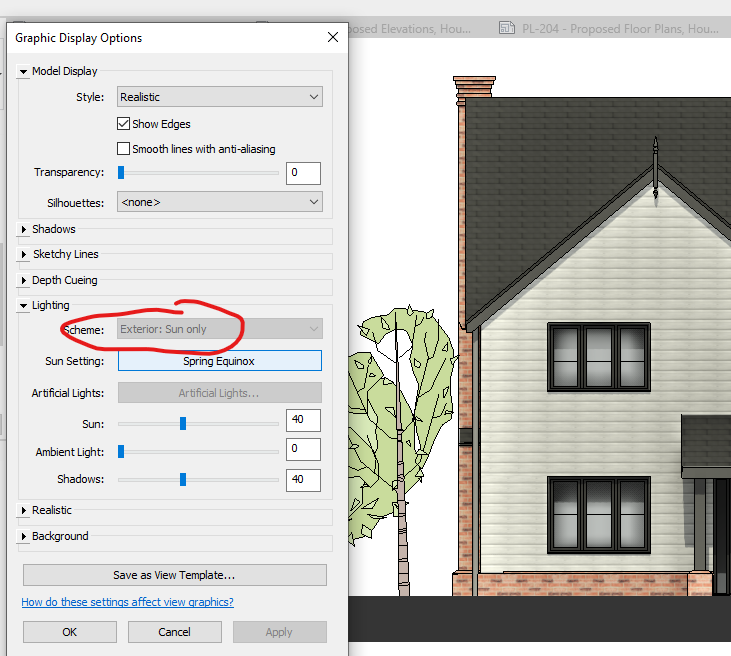Switch to the Proposed Elevations tab
The image size is (731, 656).
tap(410, 29)
